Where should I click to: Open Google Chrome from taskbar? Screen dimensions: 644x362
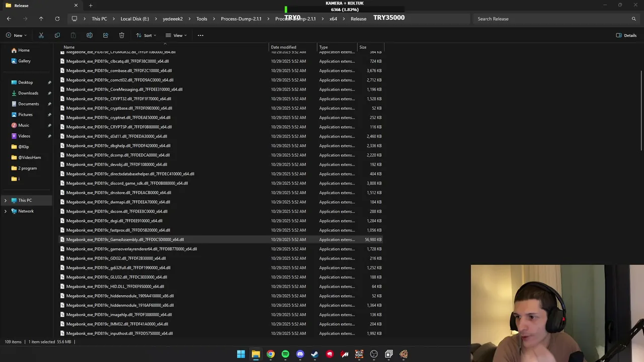point(271,354)
